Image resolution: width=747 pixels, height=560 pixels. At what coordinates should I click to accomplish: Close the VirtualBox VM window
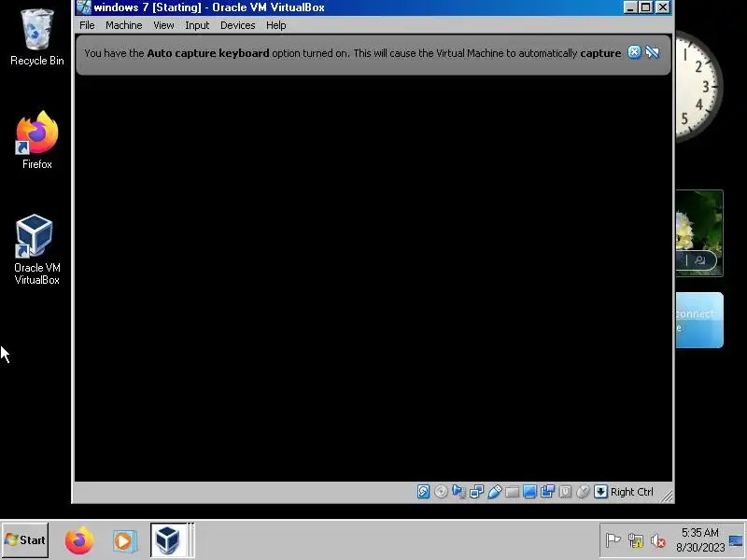tap(663, 7)
